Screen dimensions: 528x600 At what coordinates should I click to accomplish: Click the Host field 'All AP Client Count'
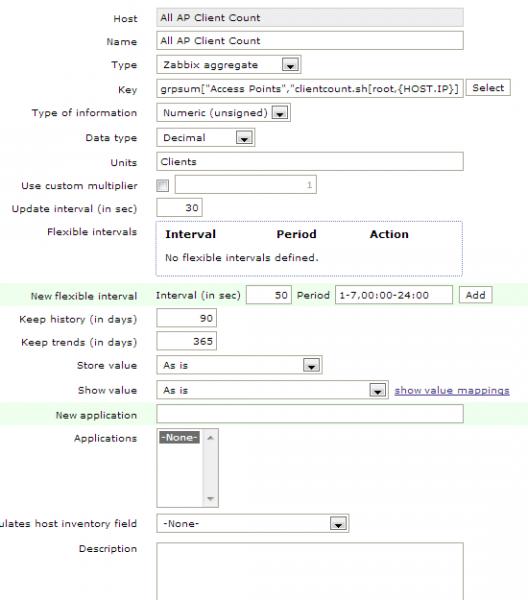coord(310,18)
